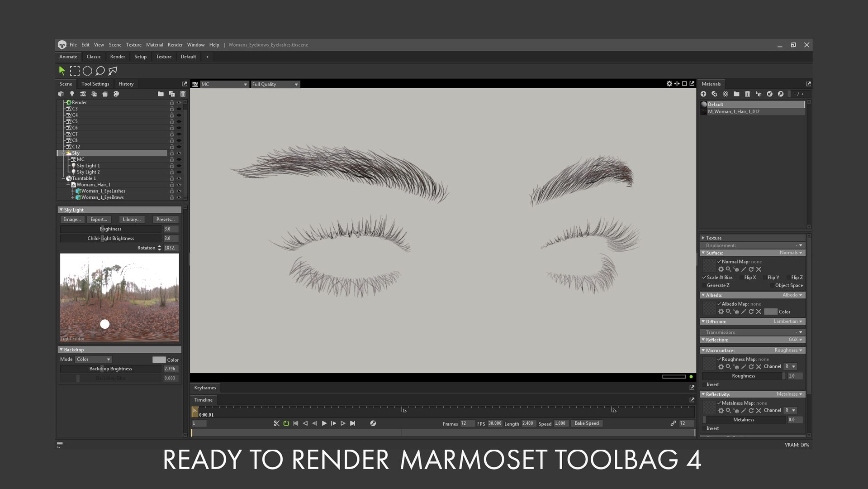Adjust the Brightness slider in Sky Light
Image resolution: width=868 pixels, height=489 pixels.
pyautogui.click(x=111, y=229)
